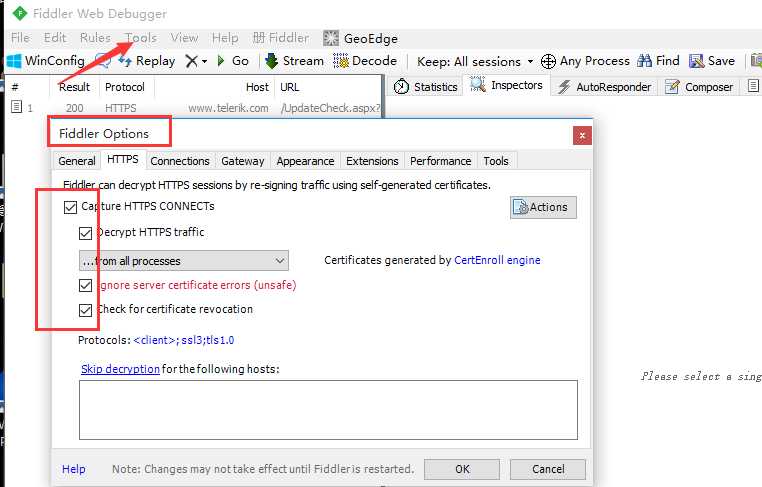Image resolution: width=762 pixels, height=487 pixels.
Task: Switch to Connections options tab
Action: click(x=180, y=161)
